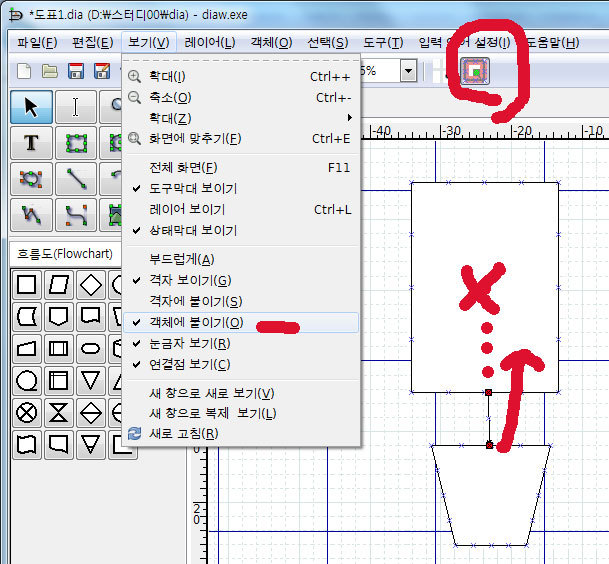The height and width of the screenshot is (564, 609).
Task: Select the Bezier curve tool
Action: 75,214
